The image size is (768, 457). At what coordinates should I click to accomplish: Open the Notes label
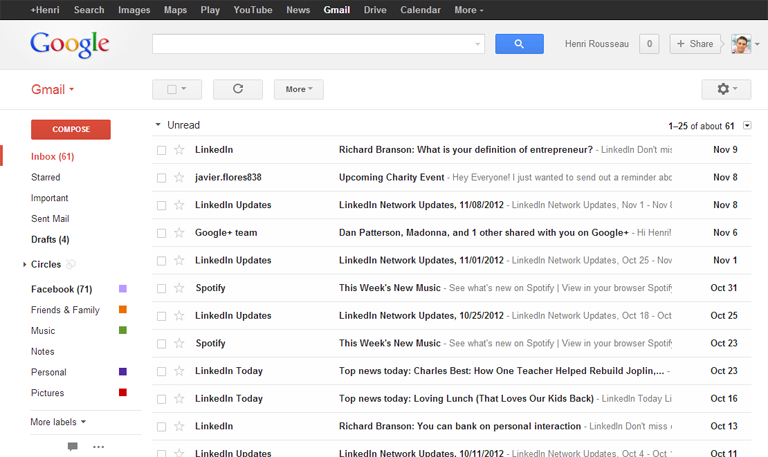tap(43, 352)
